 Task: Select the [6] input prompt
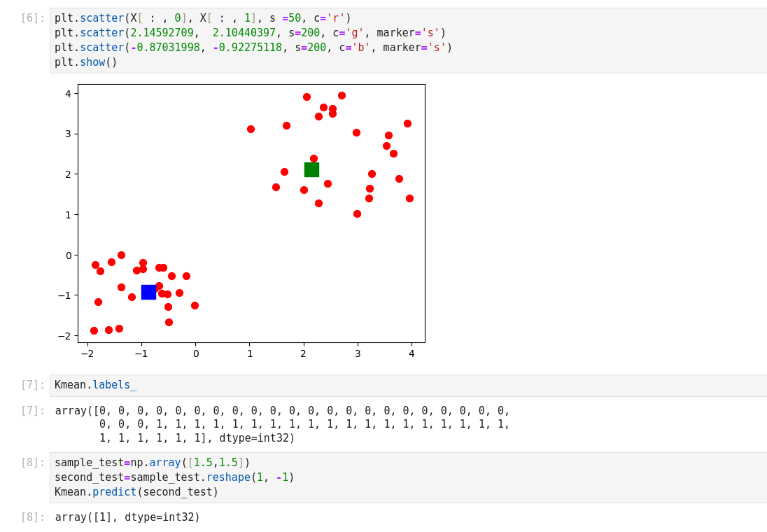(x=32, y=18)
